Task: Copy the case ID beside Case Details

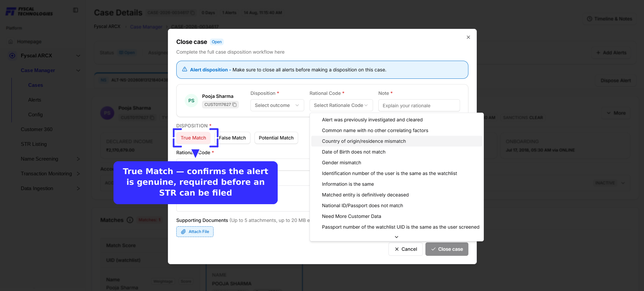Action: (193, 13)
